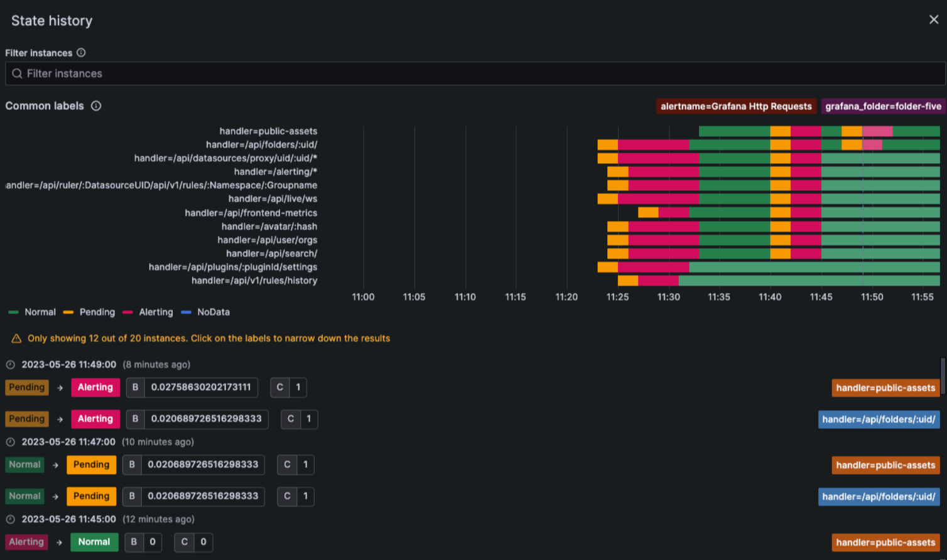Click the info icon beside Common labels

point(96,106)
